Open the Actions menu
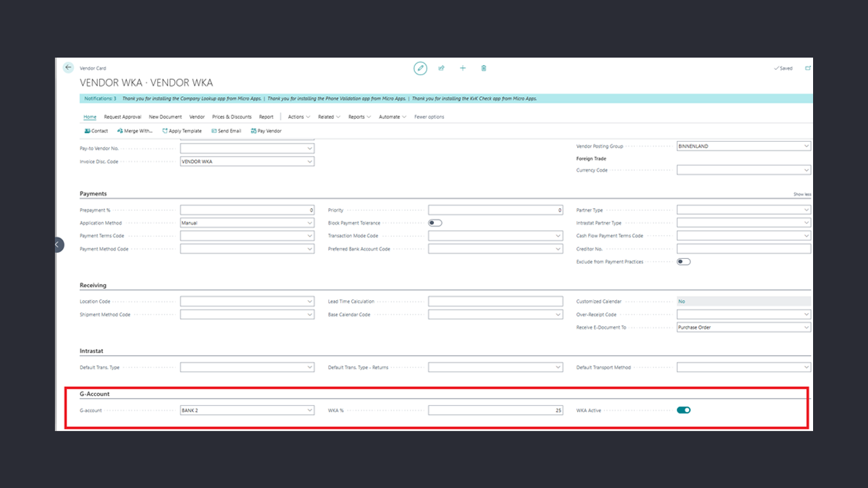The image size is (868, 488). (298, 117)
